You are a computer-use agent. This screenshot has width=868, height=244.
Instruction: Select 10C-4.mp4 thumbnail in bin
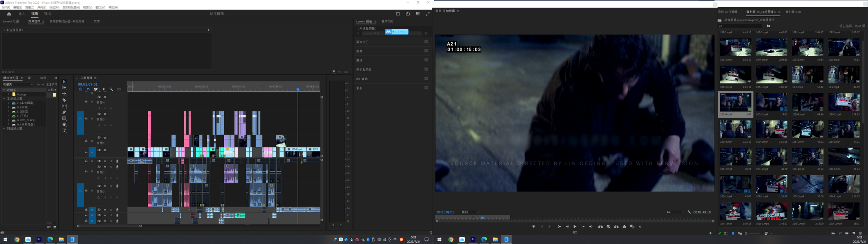tap(735, 102)
